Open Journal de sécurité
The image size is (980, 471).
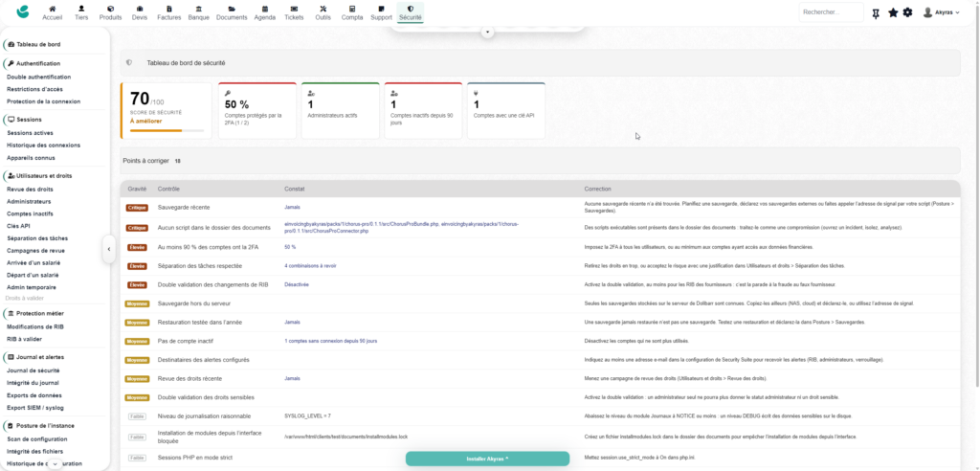tap(33, 370)
